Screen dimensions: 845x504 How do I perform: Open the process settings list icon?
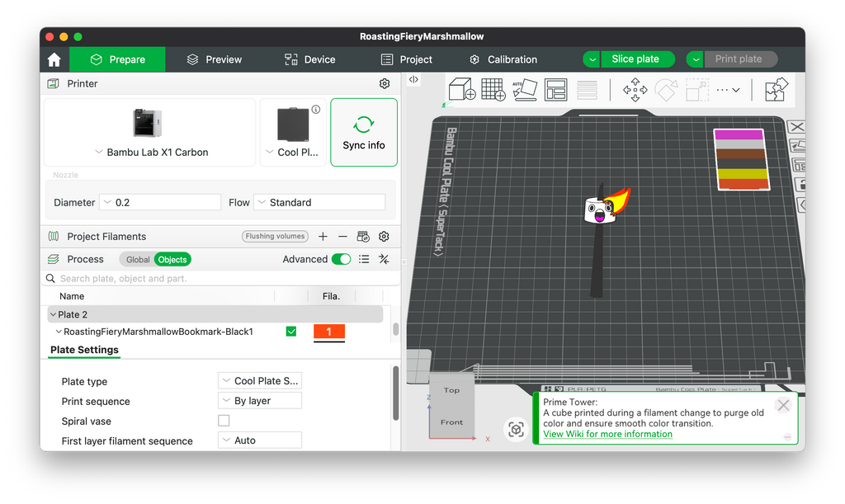(x=364, y=259)
